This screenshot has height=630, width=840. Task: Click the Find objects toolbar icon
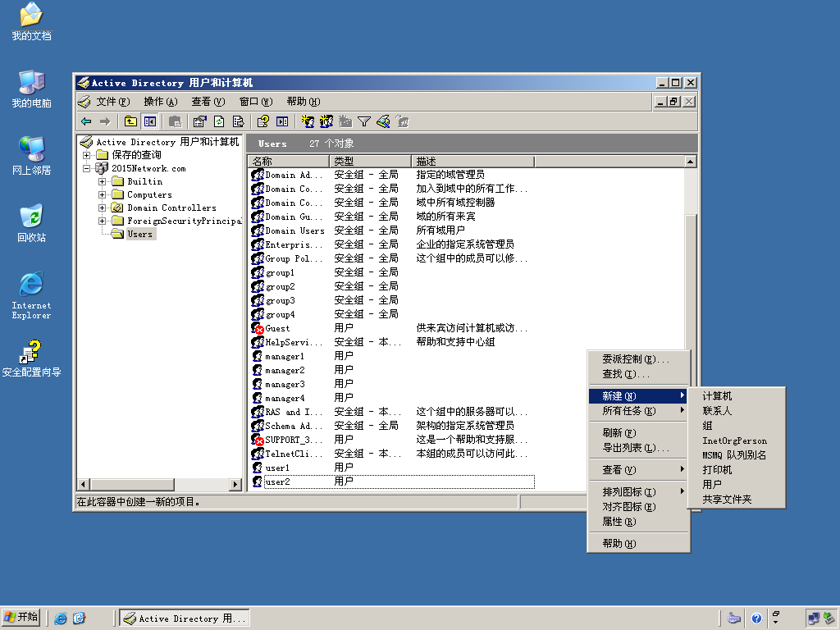point(383,121)
